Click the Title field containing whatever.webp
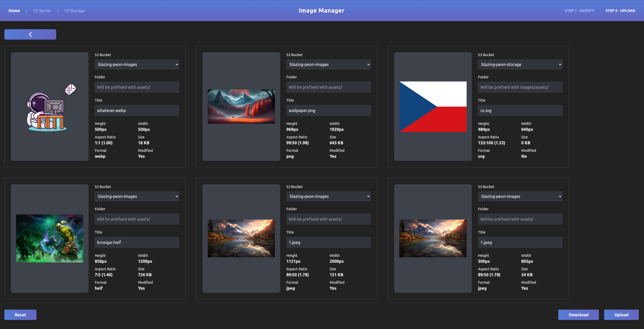 [137, 110]
